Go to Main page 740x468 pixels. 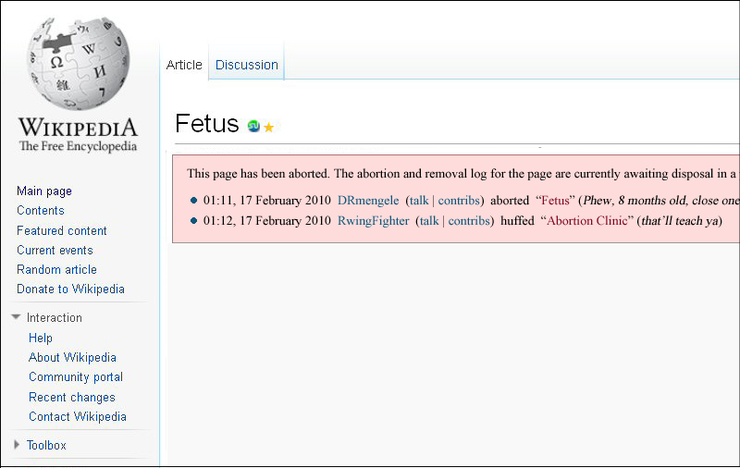point(44,191)
